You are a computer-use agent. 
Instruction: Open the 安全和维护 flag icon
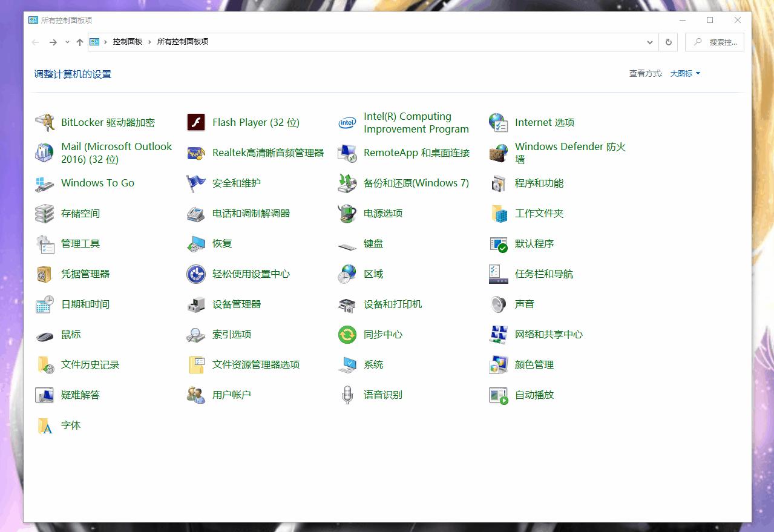(196, 183)
